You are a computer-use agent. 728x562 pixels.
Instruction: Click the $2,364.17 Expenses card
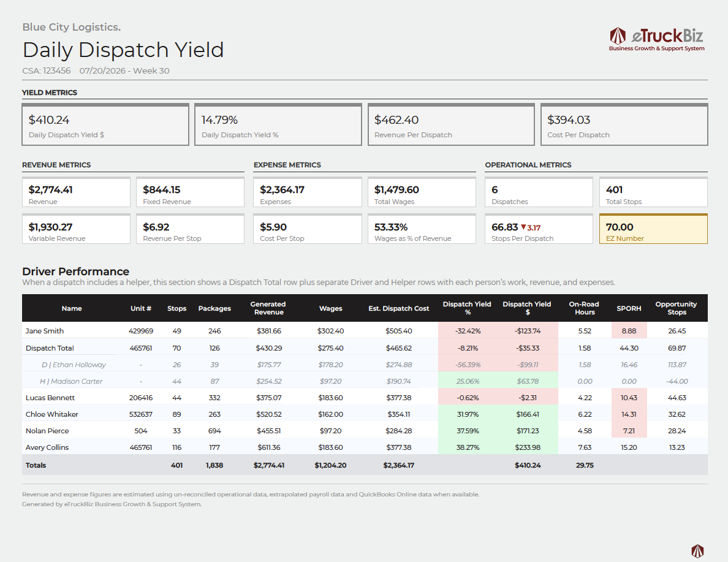[x=308, y=192]
